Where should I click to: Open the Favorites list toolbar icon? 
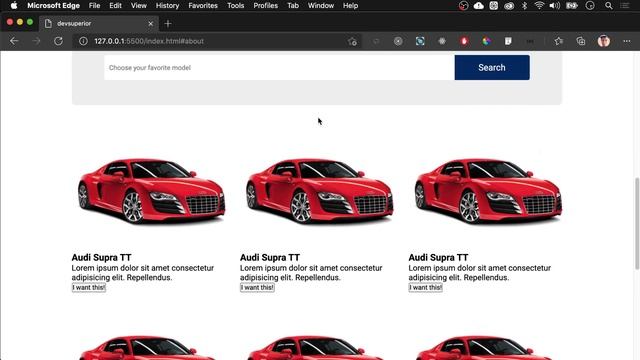point(559,41)
